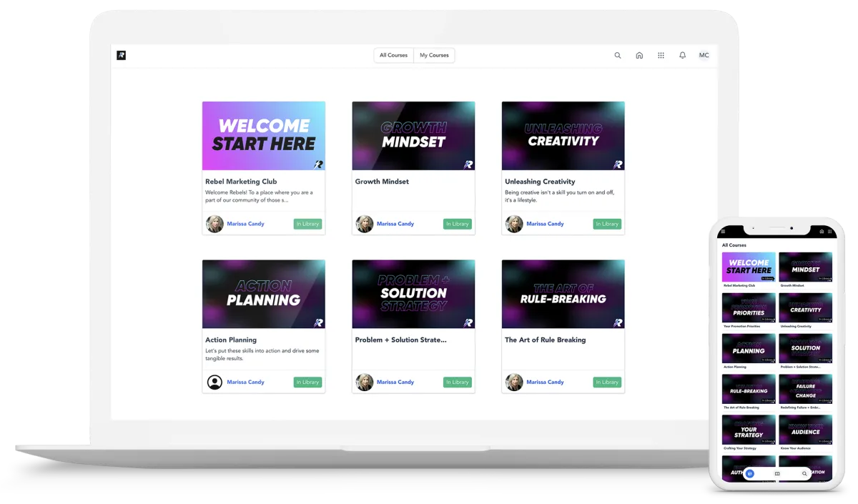Click the Rebel Marketing Club course title on laptop

point(241,182)
